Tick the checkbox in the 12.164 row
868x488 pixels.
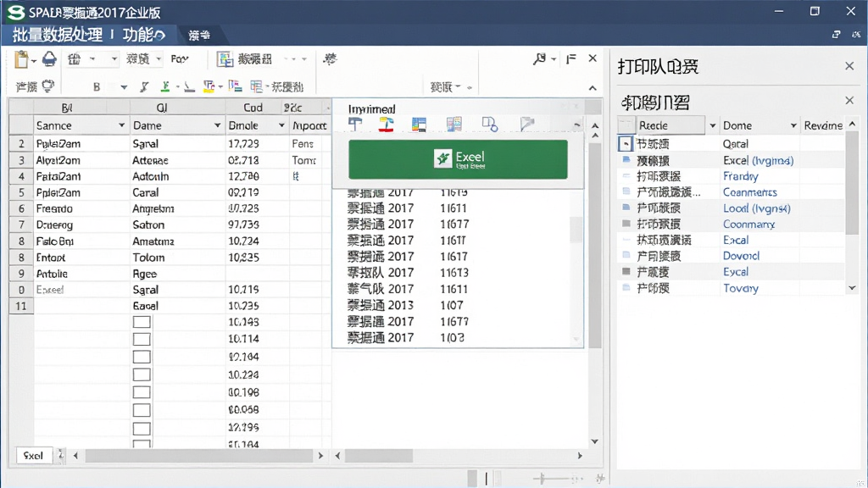(142, 357)
